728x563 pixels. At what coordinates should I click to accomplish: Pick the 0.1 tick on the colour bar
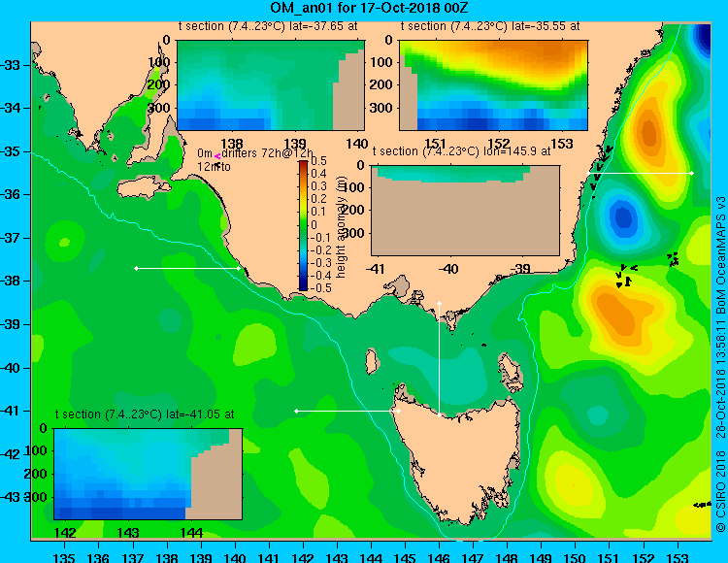318,213
